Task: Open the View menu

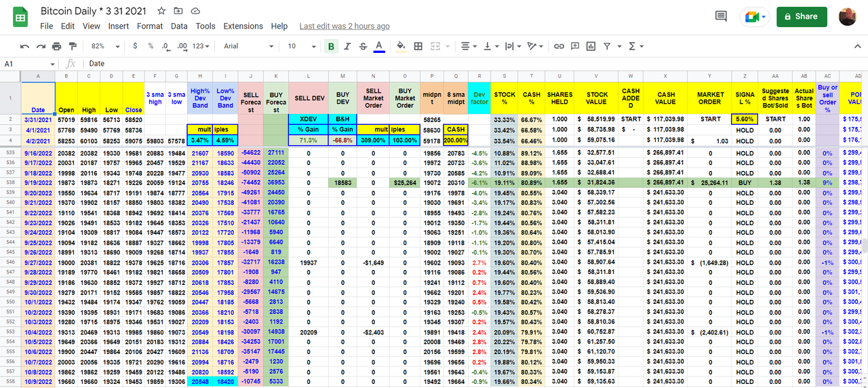Action: 92,26
